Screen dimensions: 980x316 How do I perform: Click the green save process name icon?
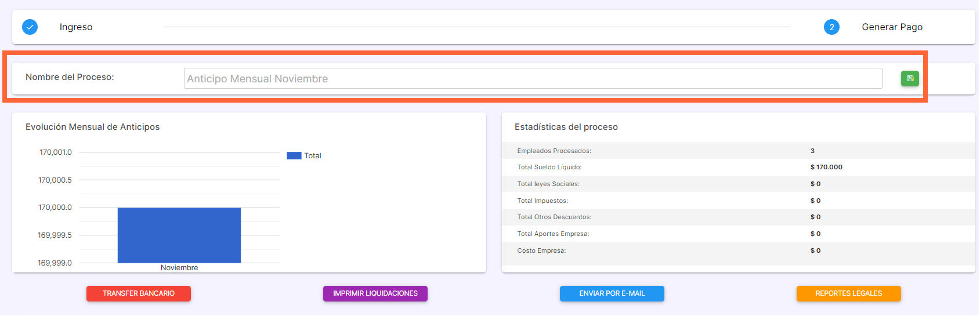click(910, 78)
